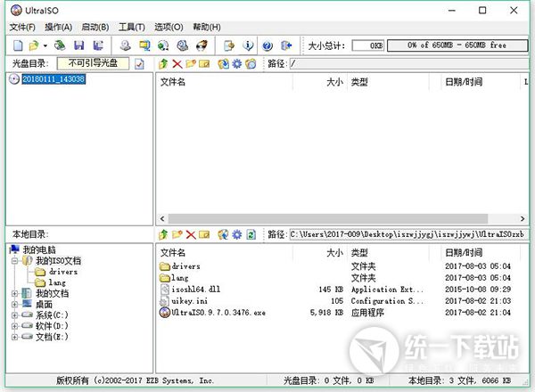The height and width of the screenshot is (392, 535).
Task: Collapse the 我的ISO文档 tree node
Action: [15, 261]
